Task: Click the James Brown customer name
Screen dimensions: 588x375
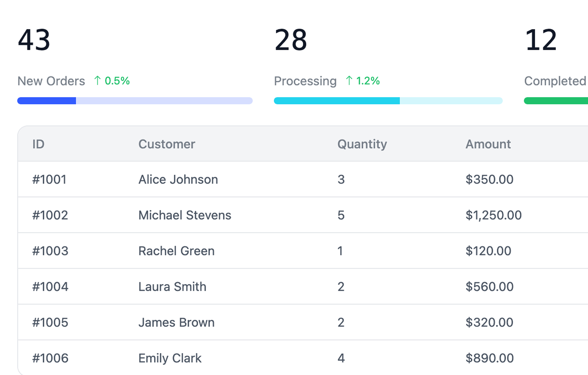Action: [176, 322]
